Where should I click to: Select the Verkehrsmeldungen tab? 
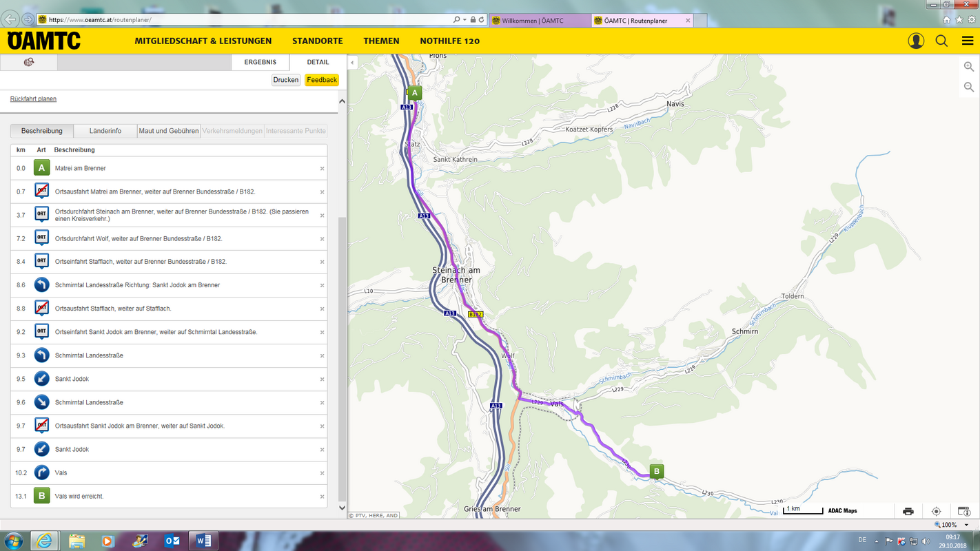pos(233,131)
